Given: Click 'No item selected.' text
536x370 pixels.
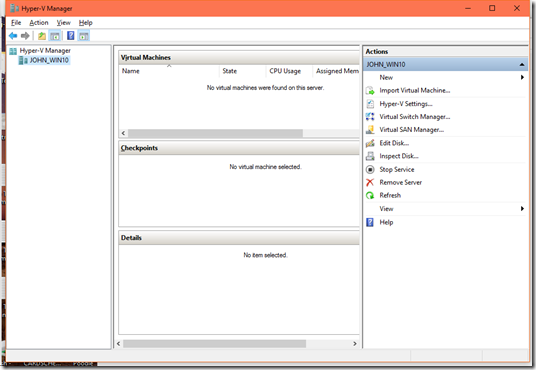Looking at the screenshot, I should (265, 255).
